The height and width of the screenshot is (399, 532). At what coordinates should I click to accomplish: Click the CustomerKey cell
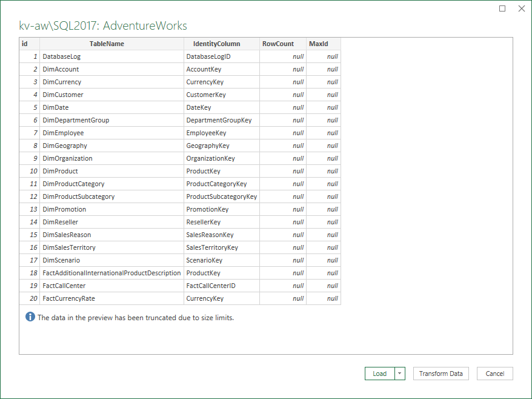click(x=222, y=95)
